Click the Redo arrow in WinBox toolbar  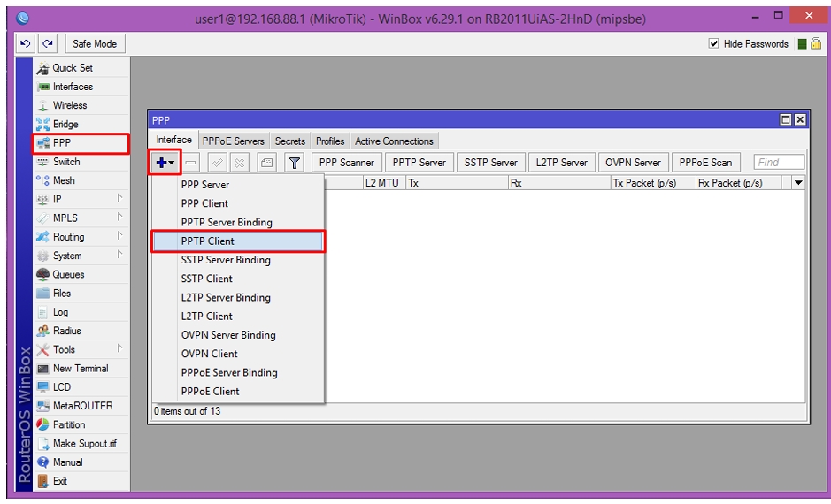(48, 44)
